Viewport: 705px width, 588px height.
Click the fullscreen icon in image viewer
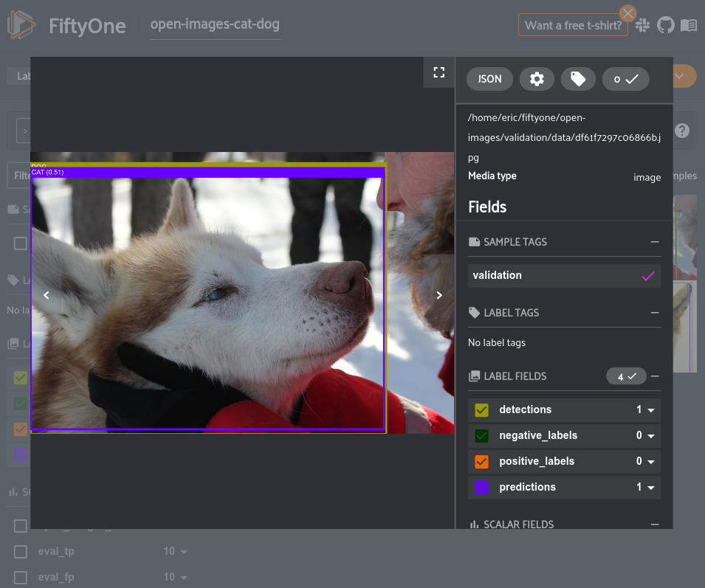(x=439, y=72)
